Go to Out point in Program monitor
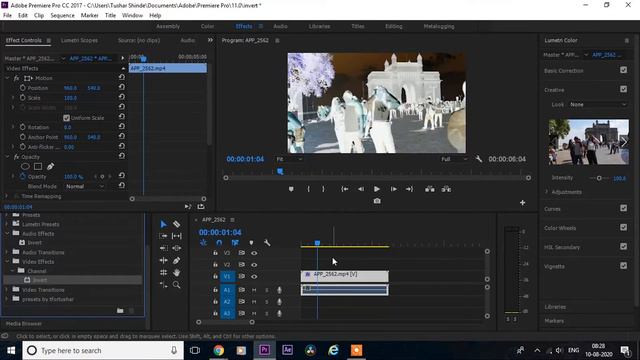The image size is (640, 360). pyautogui.click(x=409, y=189)
